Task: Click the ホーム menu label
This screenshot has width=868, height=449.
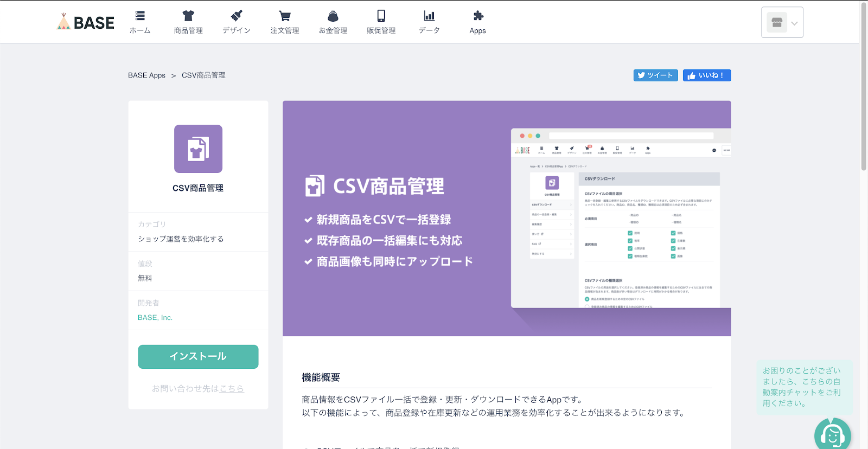Action: [140, 30]
